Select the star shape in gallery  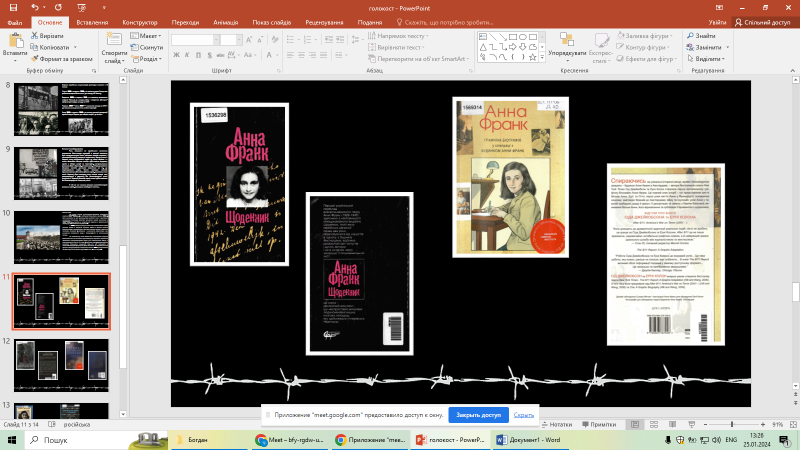(x=533, y=57)
